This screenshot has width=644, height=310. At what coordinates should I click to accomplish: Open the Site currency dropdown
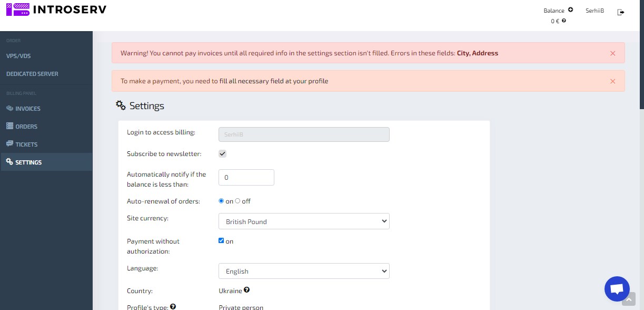point(304,221)
